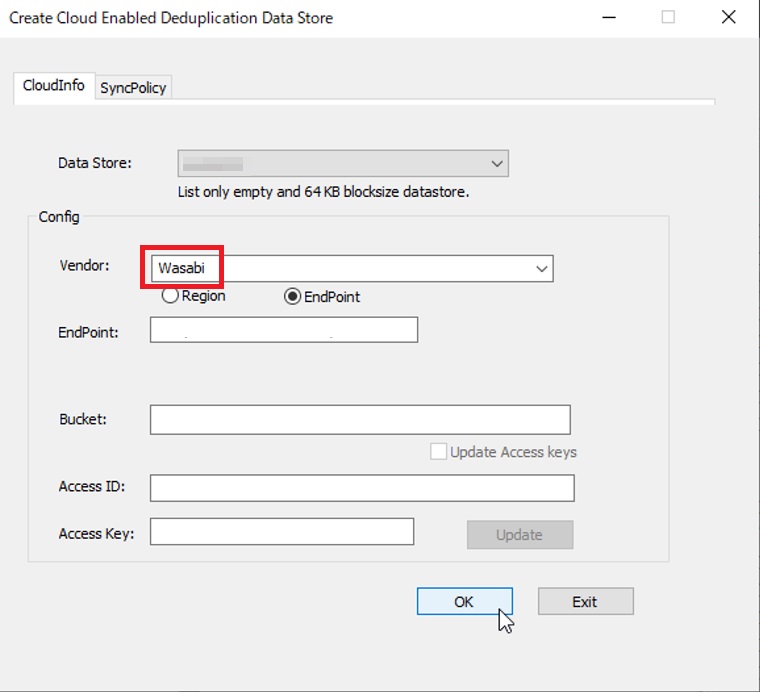This screenshot has width=760, height=692.
Task: Enable the Update Access keys checkbox
Action: click(438, 452)
